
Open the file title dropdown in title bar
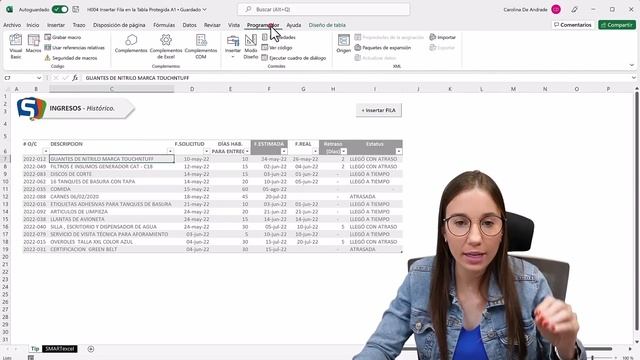click(204, 9)
